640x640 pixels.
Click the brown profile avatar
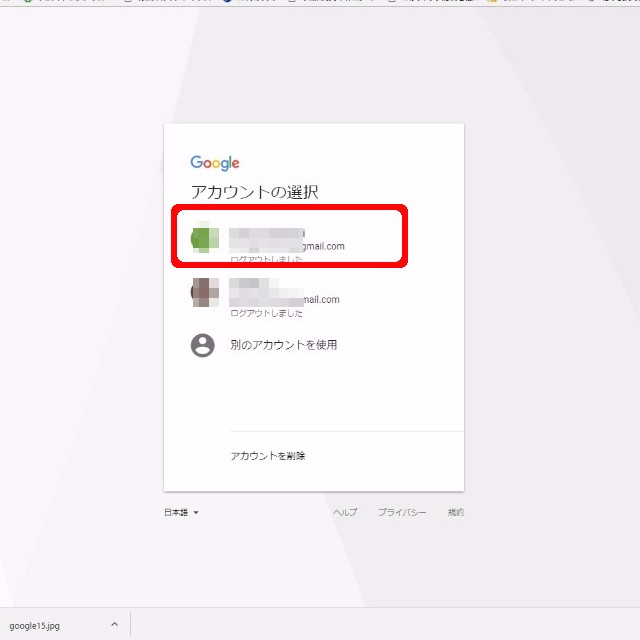tap(204, 292)
